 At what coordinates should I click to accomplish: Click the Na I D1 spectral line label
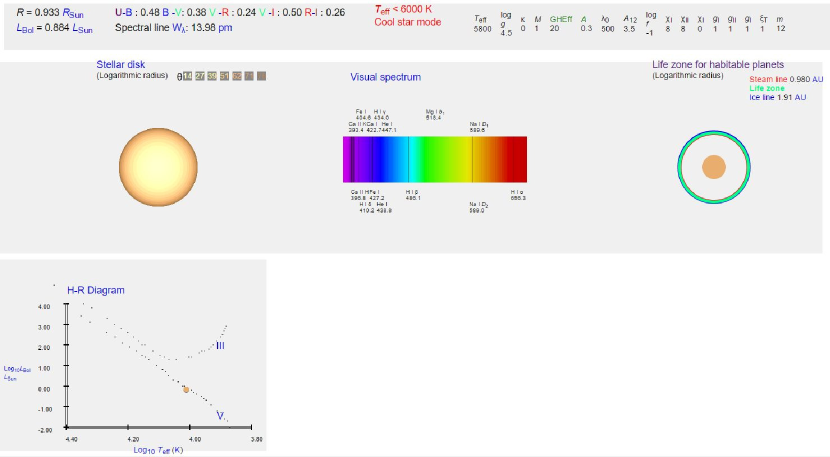(478, 127)
